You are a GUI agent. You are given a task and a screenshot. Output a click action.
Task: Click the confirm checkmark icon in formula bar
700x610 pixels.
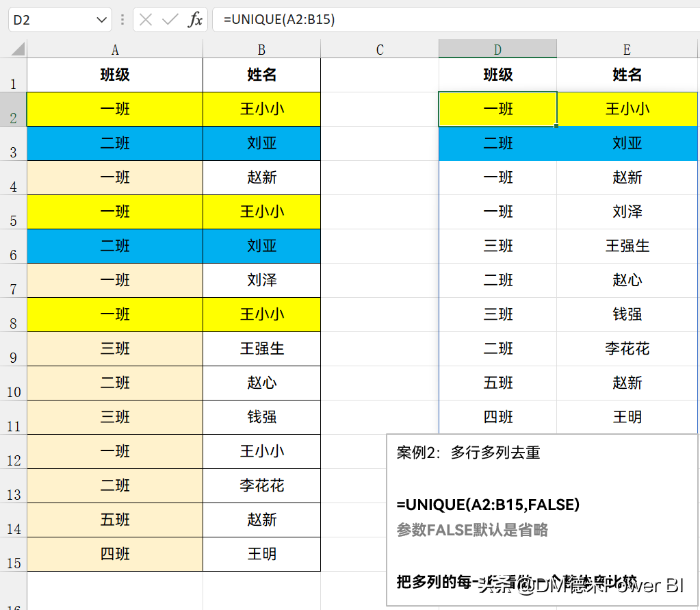pos(170,20)
